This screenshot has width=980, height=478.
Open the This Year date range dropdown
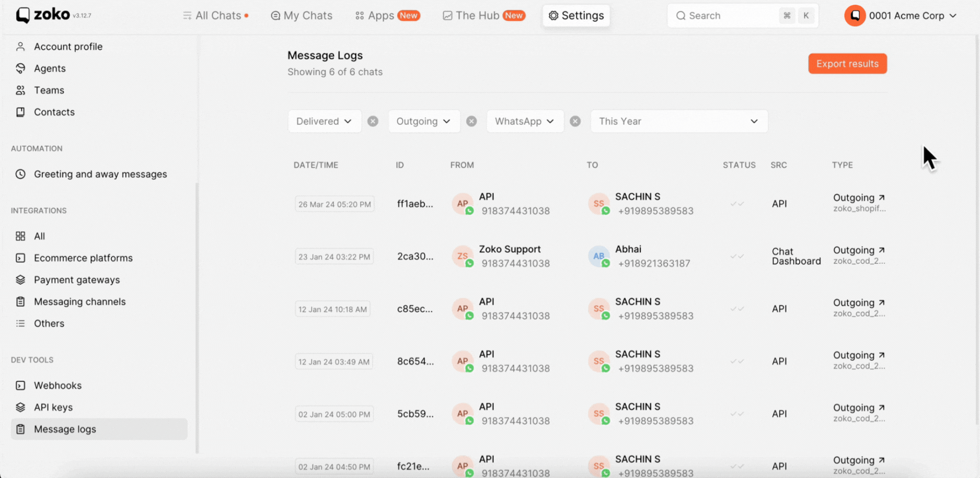point(679,121)
